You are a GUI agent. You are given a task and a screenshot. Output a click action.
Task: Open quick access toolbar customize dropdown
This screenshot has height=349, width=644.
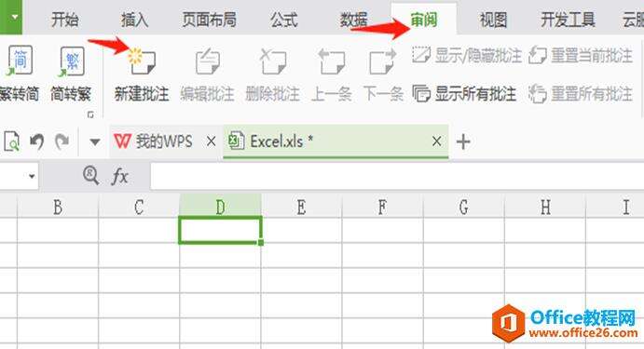pyautogui.click(x=95, y=142)
